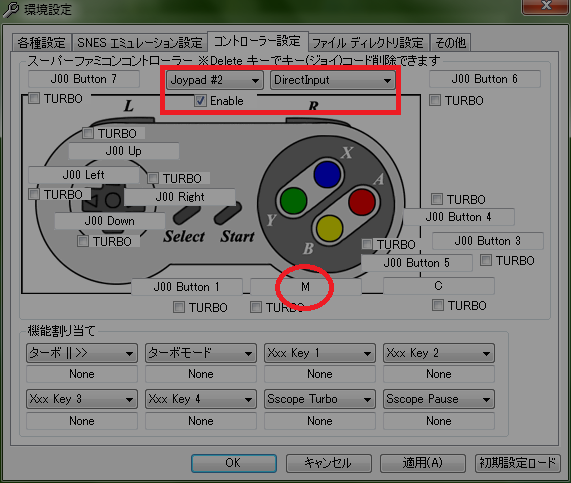The image size is (571, 483).
Task: Select the J00 Left key field
Action: (x=84, y=175)
